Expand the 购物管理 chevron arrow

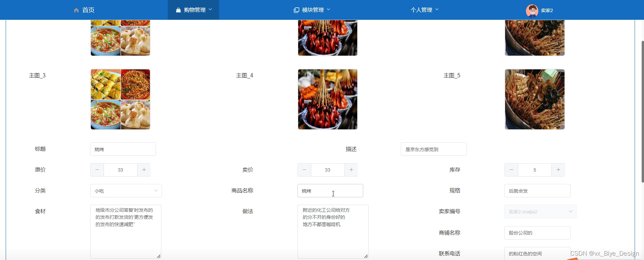pos(210,9)
